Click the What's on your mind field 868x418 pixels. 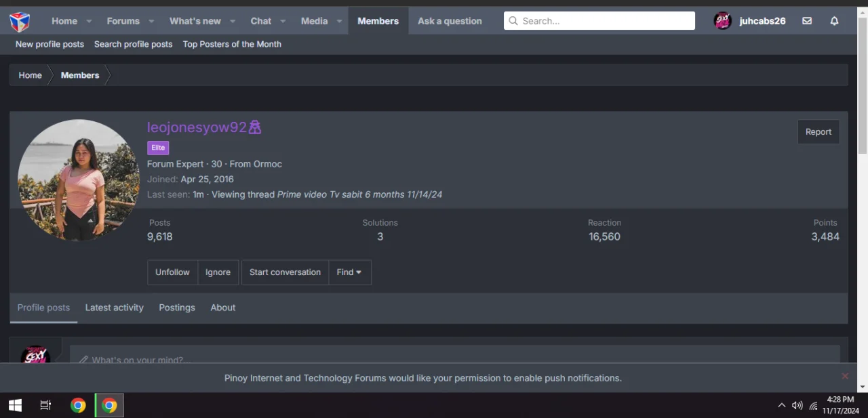[454, 354]
